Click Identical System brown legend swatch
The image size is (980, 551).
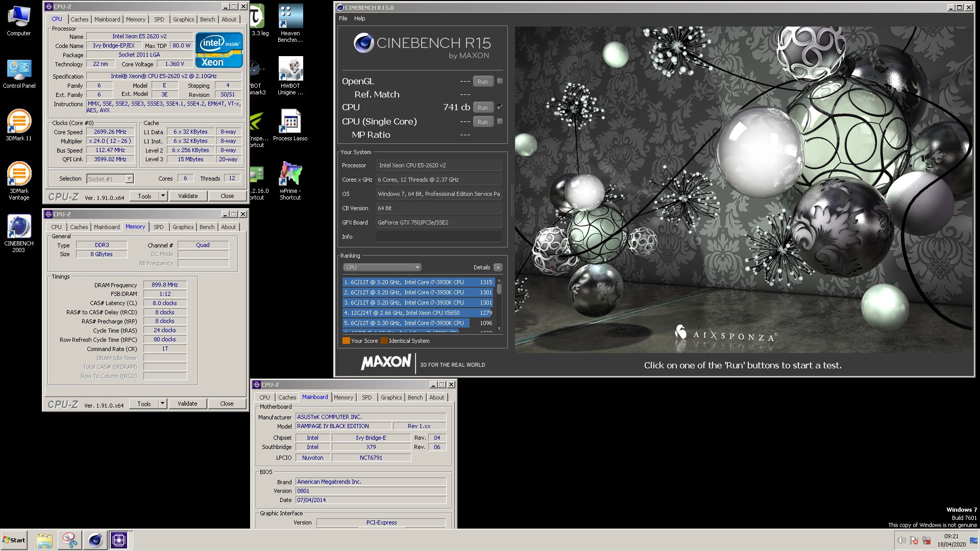tap(384, 341)
